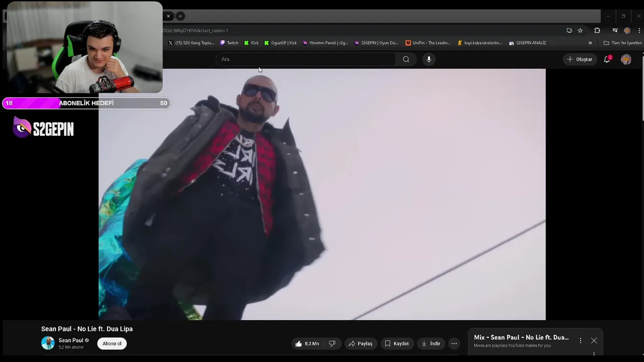The image size is (644, 362).
Task: Open the Oluştur create button
Action: [x=580, y=59]
